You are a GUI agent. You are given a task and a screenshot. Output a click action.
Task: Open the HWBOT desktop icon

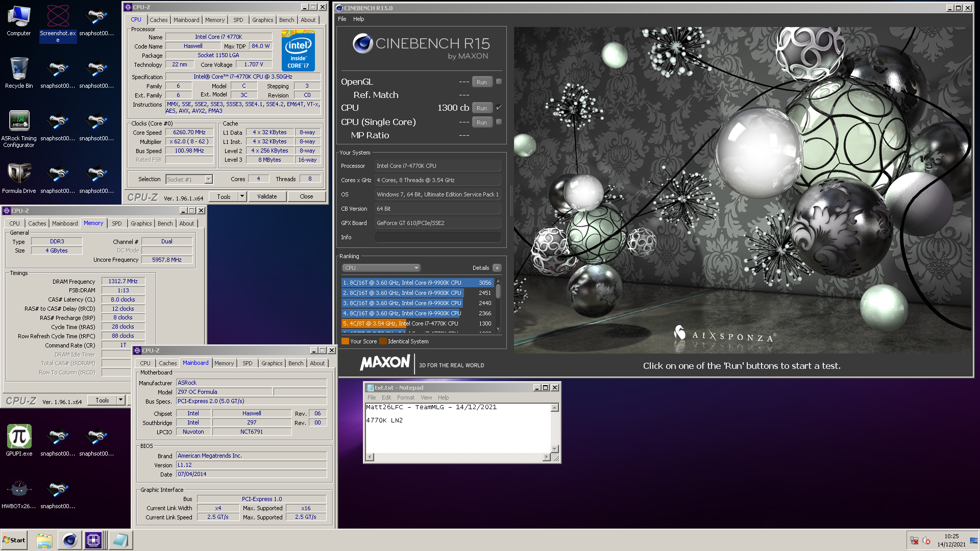(x=19, y=494)
